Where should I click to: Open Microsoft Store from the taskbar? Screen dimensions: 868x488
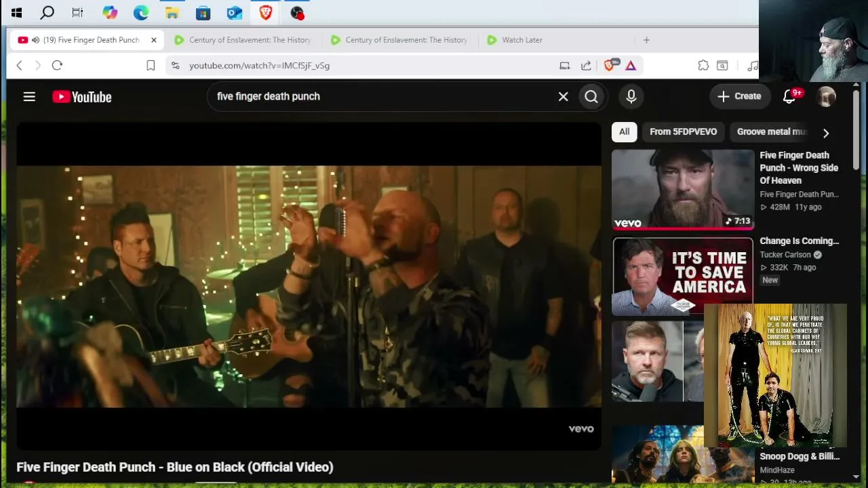coord(203,12)
